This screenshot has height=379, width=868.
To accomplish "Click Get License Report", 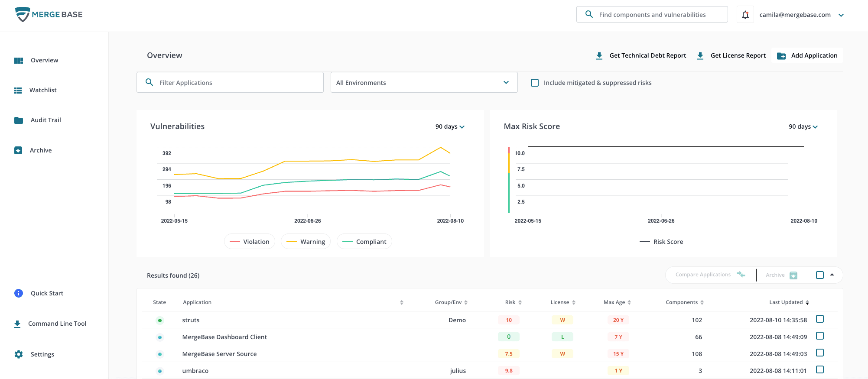I will [731, 55].
